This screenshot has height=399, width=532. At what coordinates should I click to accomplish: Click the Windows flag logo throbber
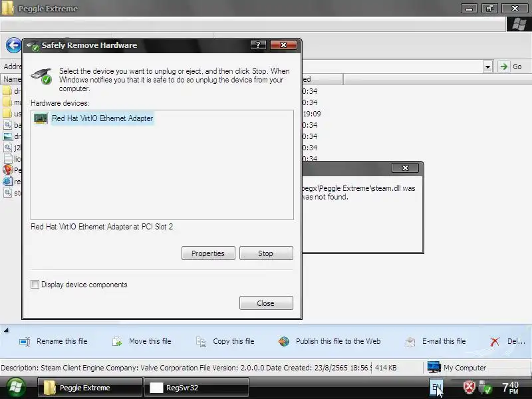point(519,25)
